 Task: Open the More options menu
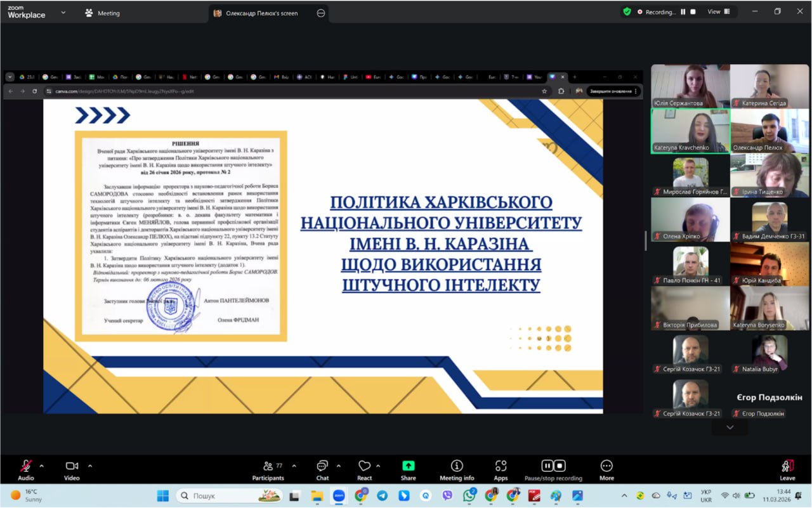606,466
